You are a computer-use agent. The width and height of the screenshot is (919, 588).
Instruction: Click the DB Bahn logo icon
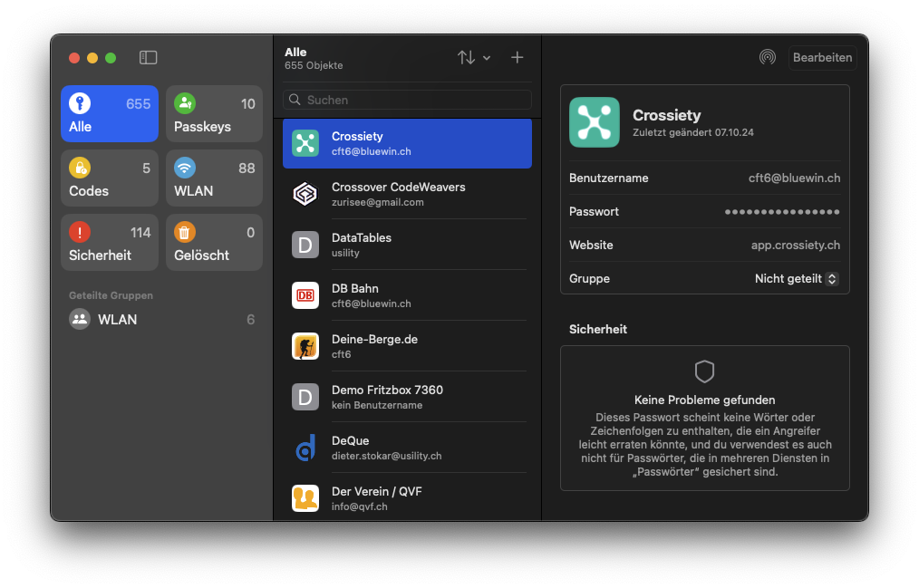[305, 295]
